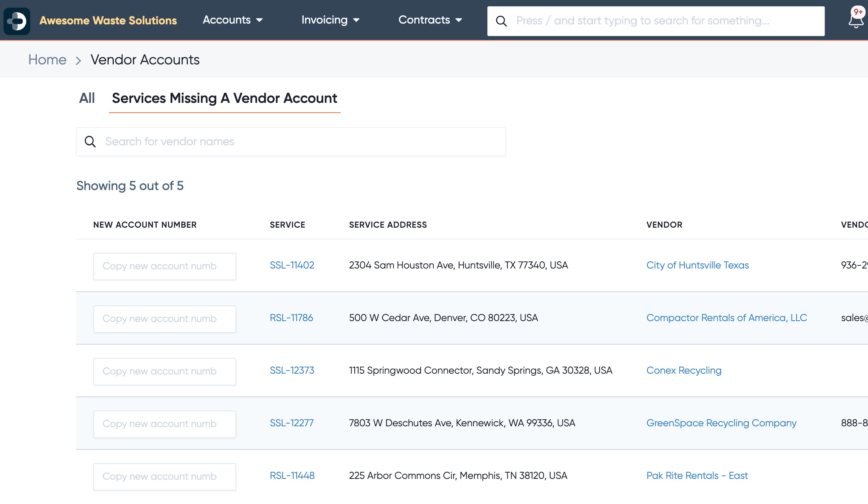Open service SSL-12277
Screen dimensions: 868x504
click(292, 423)
